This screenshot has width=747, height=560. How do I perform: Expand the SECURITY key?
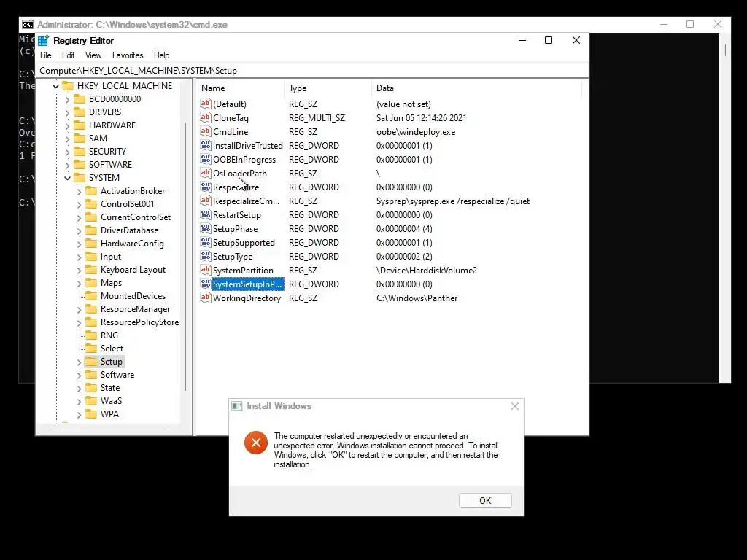67,152
